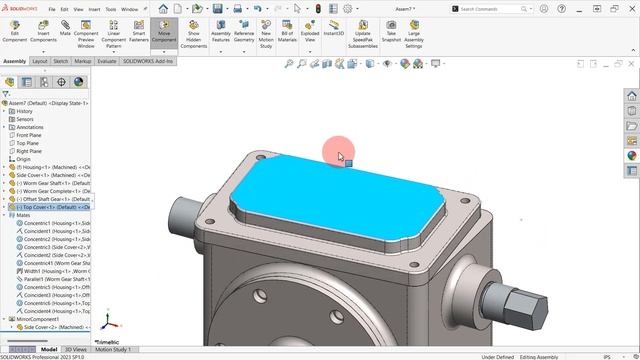The height and width of the screenshot is (360, 640).
Task: Open the Assembly Features dropdown arrow
Action: coord(221,52)
